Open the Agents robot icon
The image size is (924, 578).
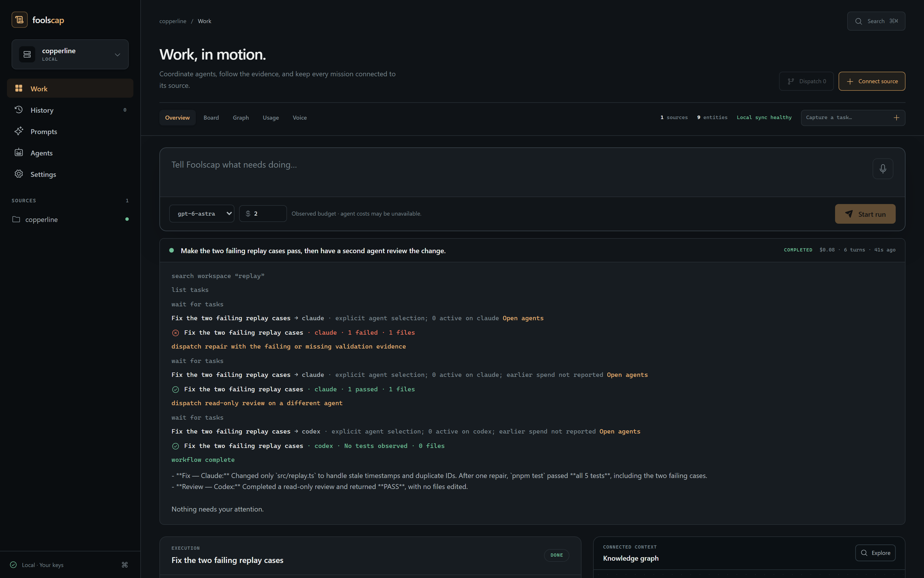tap(19, 153)
